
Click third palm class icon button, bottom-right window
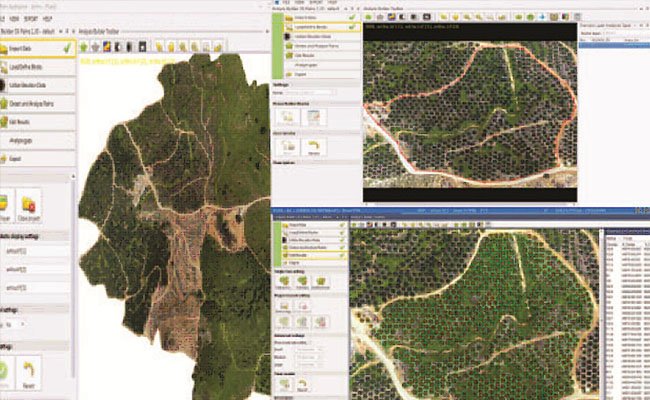pyautogui.click(x=320, y=283)
